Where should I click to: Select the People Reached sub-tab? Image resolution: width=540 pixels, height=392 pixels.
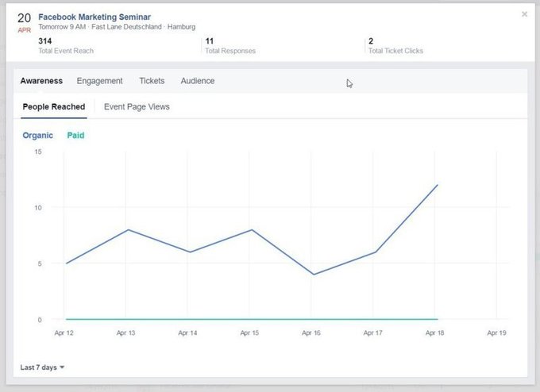pos(54,106)
